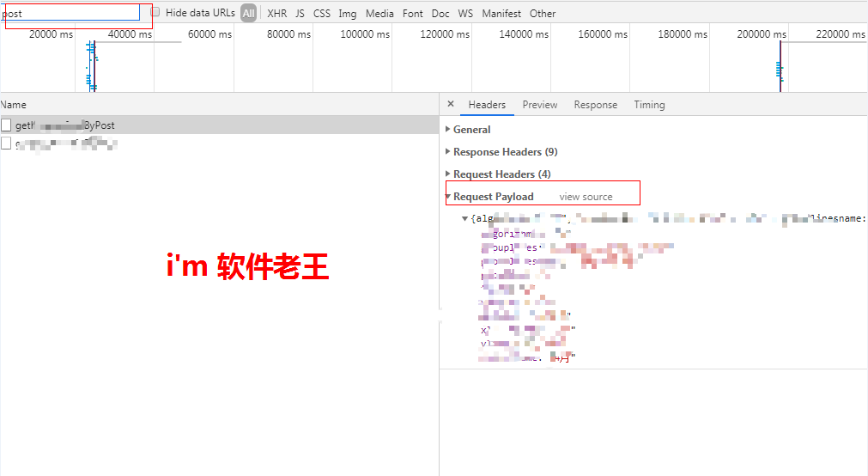The width and height of the screenshot is (868, 476).
Task: Filter requests by Font type
Action: (412, 13)
